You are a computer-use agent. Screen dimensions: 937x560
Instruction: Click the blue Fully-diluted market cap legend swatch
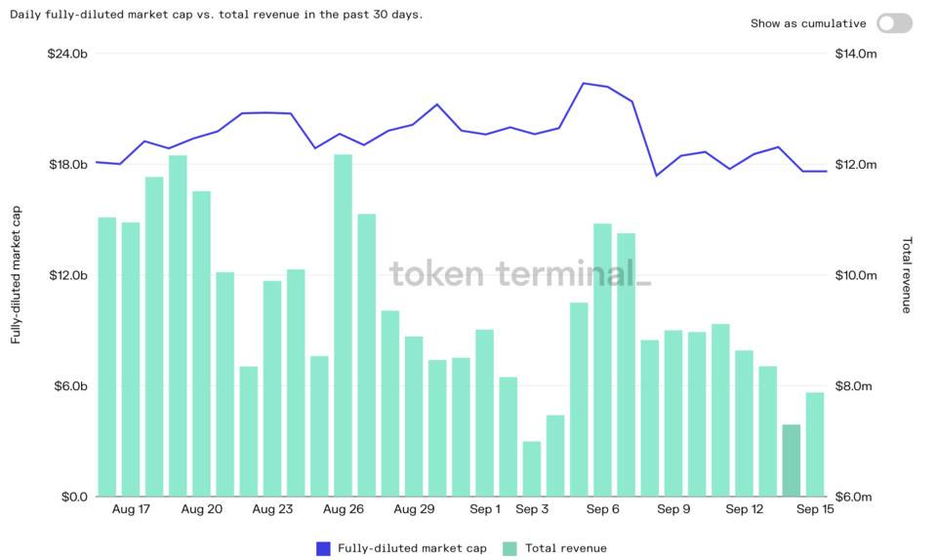324,548
